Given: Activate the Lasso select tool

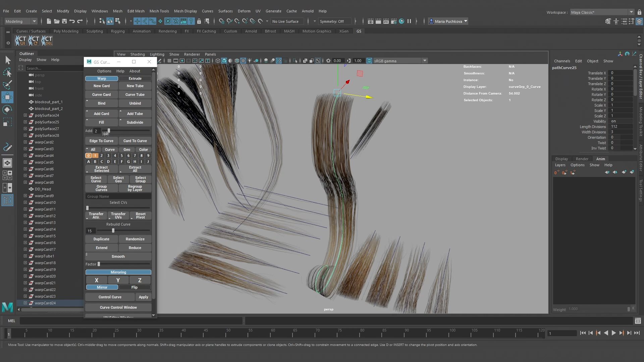Looking at the screenshot, I should 7,72.
